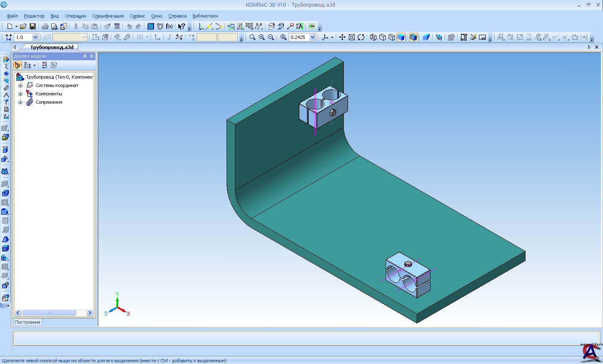Expand the Компоненты tree node
The image size is (603, 364).
(20, 94)
